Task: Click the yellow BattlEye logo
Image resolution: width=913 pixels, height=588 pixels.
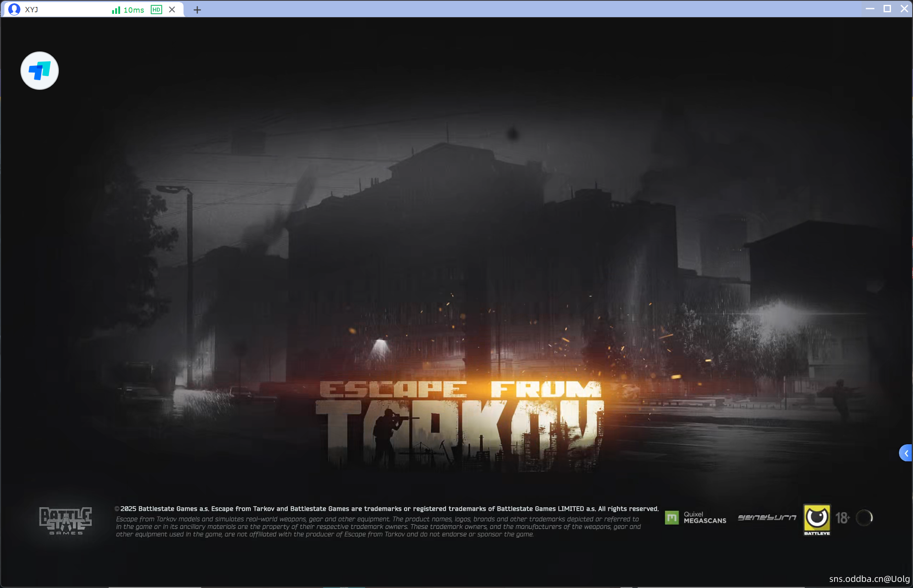Action: [x=817, y=519]
